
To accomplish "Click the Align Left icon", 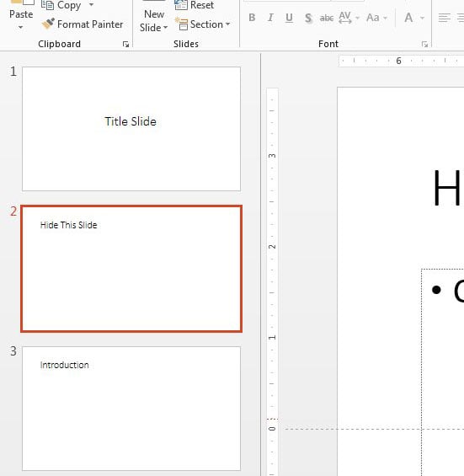I will (445, 18).
